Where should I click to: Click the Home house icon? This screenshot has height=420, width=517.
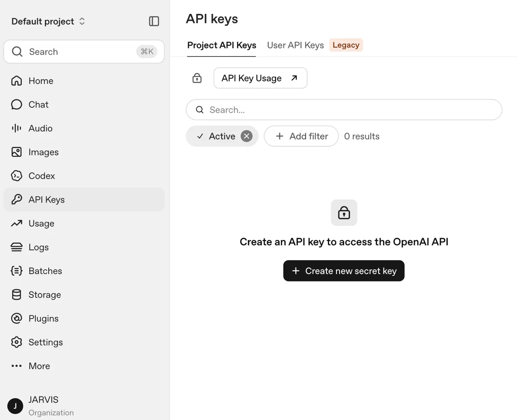tap(16, 81)
